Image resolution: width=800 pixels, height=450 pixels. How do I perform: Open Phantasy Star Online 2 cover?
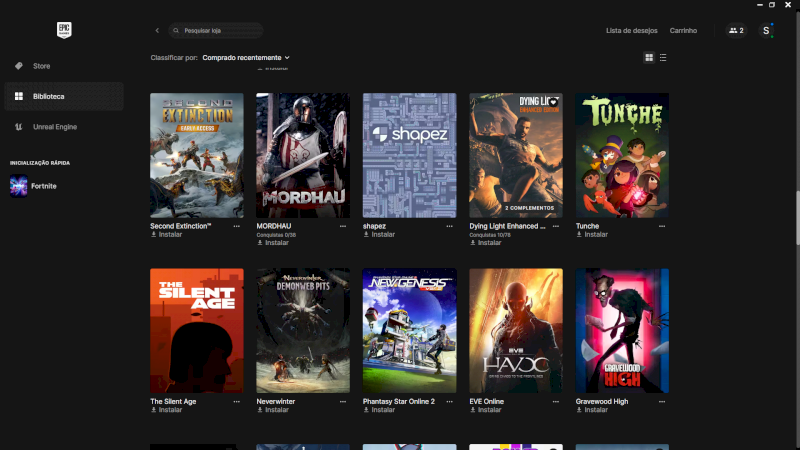(x=410, y=331)
